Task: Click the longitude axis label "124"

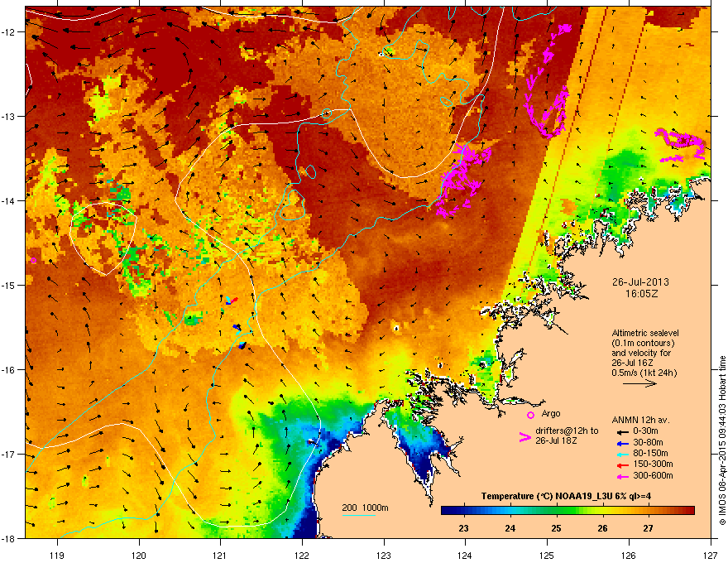Action: pos(465,555)
